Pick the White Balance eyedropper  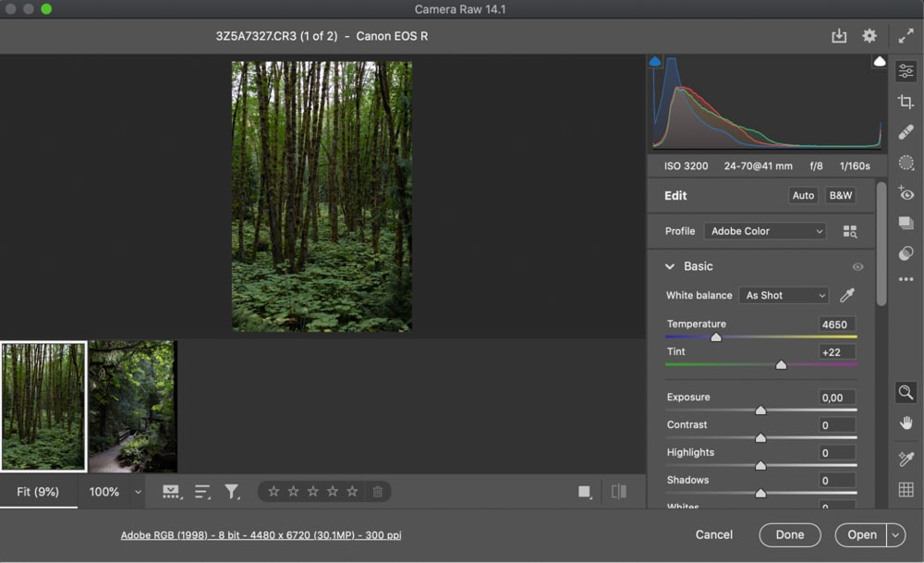pyautogui.click(x=847, y=294)
